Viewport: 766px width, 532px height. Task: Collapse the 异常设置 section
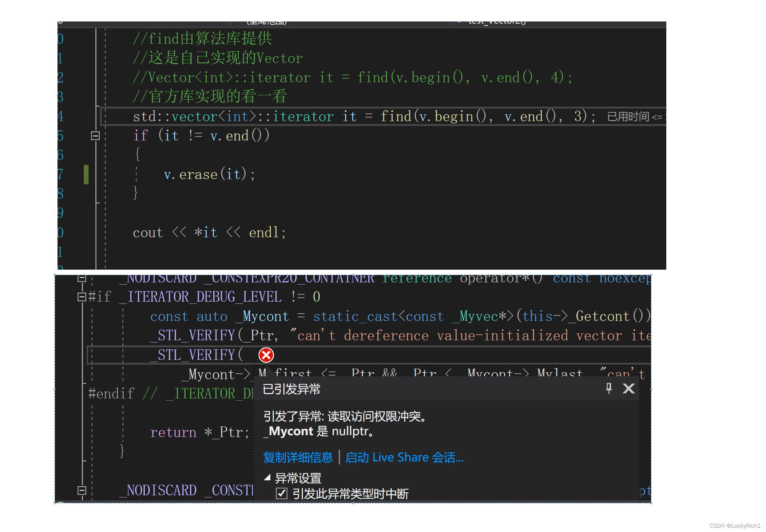(x=267, y=477)
